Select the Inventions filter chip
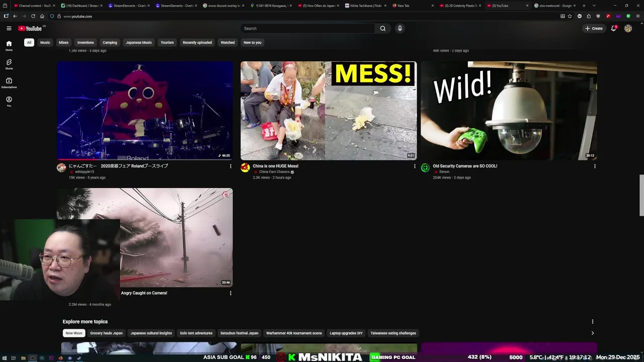Screen dimensions: 644x362 coord(86,43)
